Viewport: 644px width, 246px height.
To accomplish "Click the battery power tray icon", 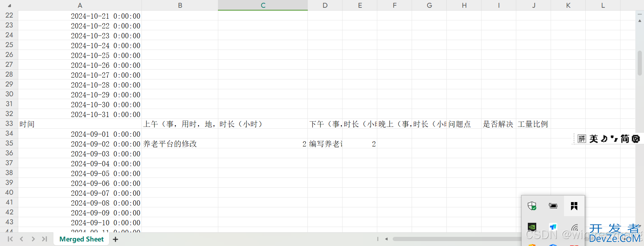I will (x=553, y=206).
